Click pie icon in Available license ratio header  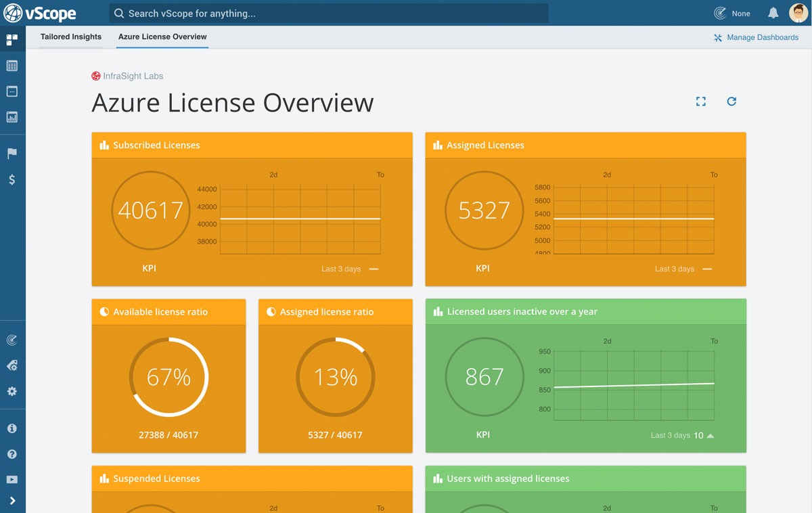104,312
